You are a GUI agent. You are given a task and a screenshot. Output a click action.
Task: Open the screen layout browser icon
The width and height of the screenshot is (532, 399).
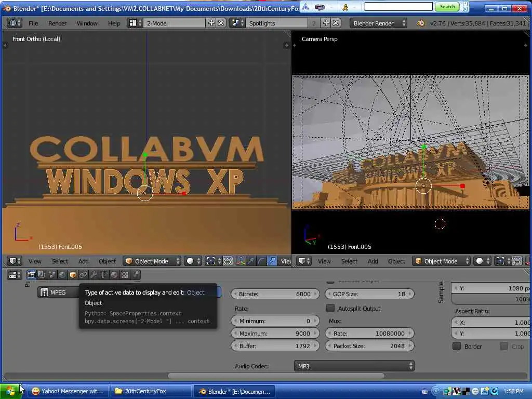click(x=135, y=23)
